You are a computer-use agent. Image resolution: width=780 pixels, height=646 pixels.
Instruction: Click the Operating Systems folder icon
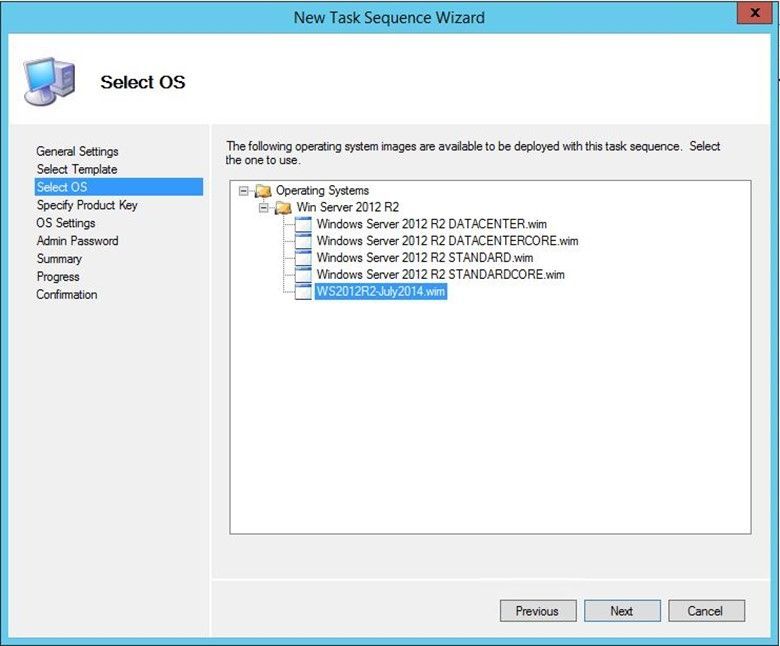[x=263, y=190]
